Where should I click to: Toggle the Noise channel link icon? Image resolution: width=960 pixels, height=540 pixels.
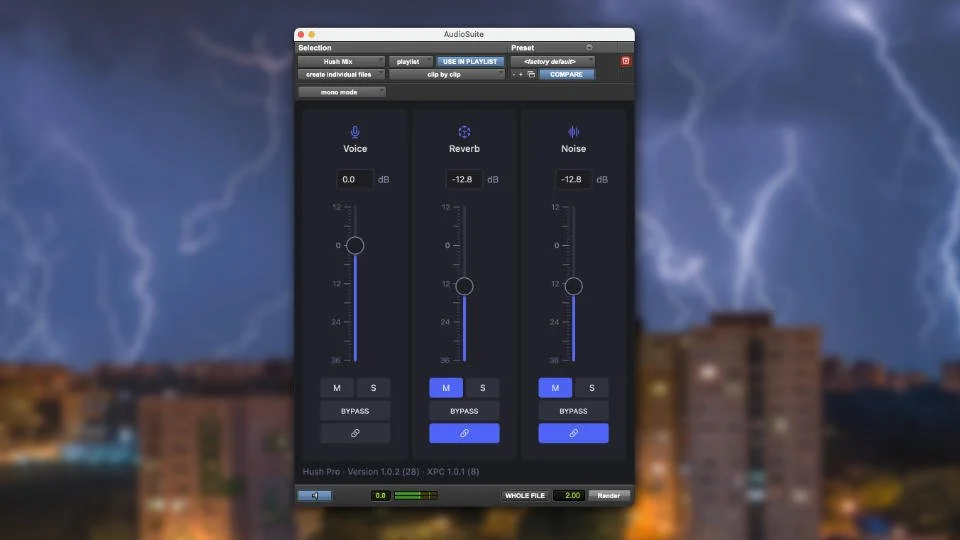coord(573,433)
